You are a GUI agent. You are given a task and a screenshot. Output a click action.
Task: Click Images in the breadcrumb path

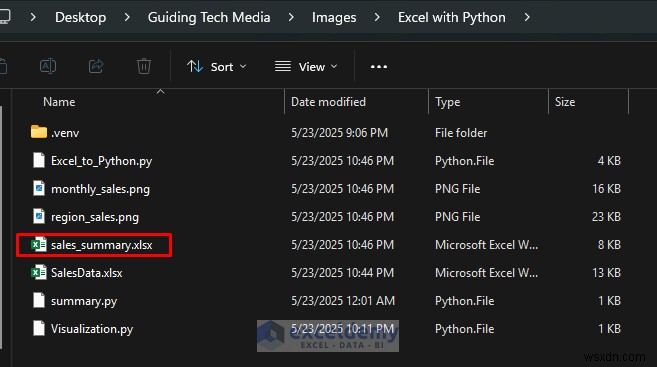coord(334,17)
